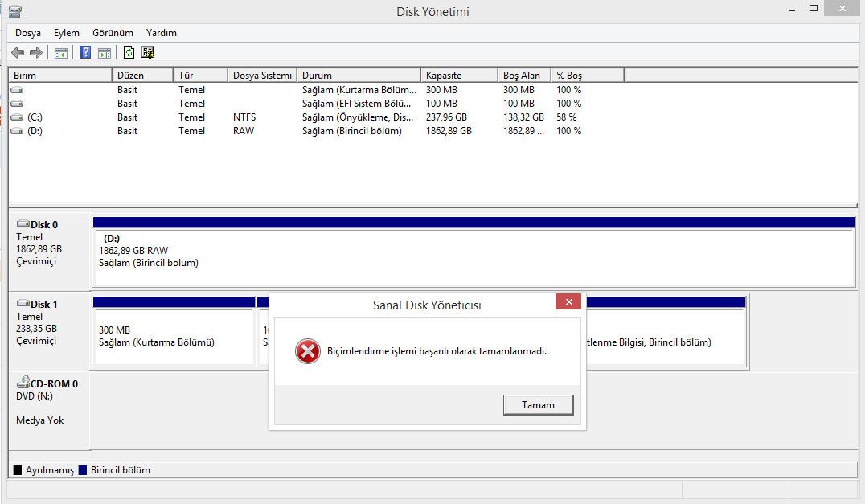Open the Help toolbar icon
The height and width of the screenshot is (504, 865).
(85, 52)
